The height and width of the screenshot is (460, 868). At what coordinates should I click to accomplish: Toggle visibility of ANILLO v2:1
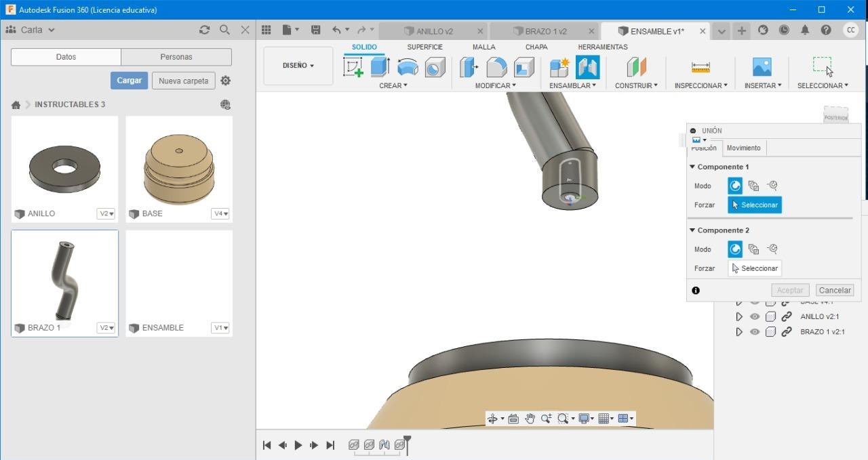[755, 316]
